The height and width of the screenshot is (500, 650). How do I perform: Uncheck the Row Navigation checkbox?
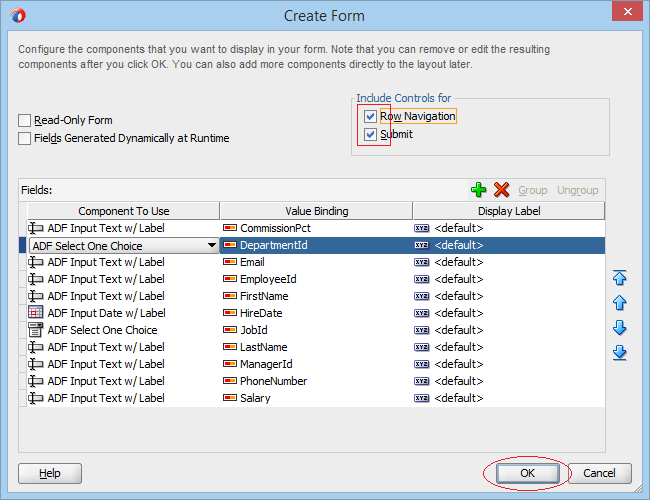pyautogui.click(x=370, y=116)
